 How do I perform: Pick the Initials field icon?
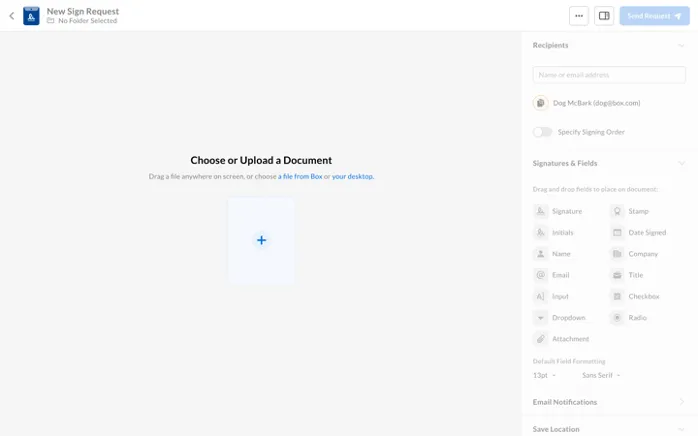(540, 232)
